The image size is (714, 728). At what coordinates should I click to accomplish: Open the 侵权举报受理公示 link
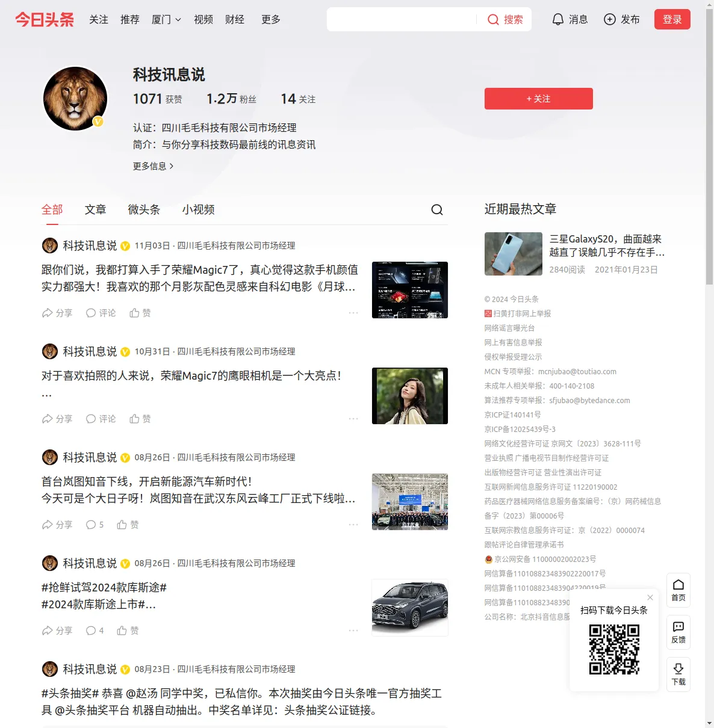coord(514,357)
